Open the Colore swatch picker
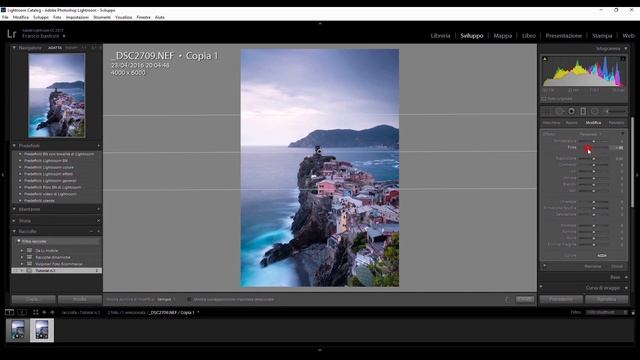The height and width of the screenshot is (360, 640). [602, 256]
